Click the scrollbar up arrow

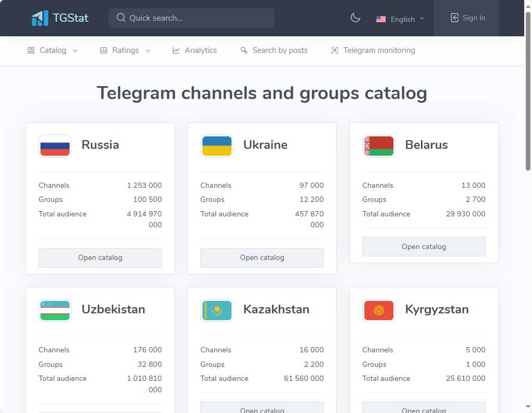tap(528, 6)
